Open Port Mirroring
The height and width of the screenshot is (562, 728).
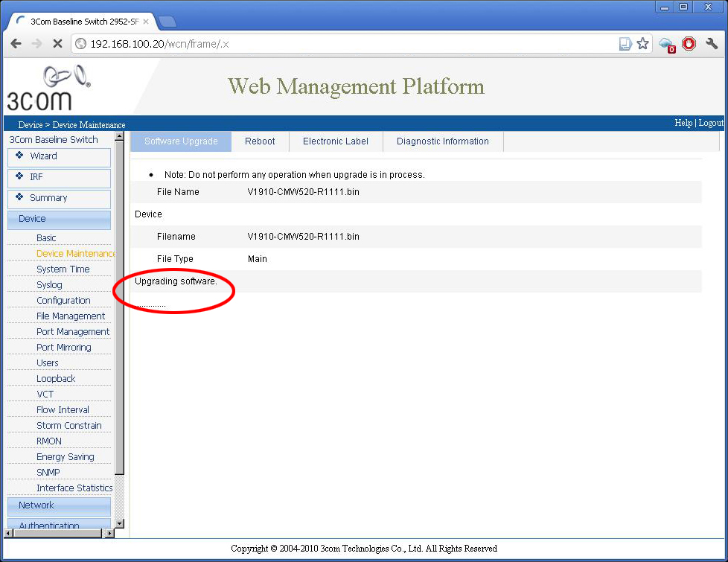pos(64,348)
